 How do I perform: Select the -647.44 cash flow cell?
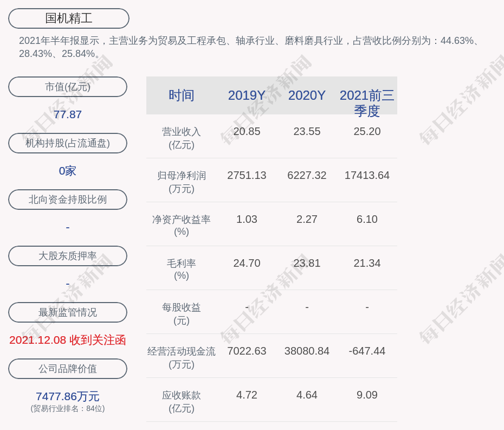click(x=367, y=351)
